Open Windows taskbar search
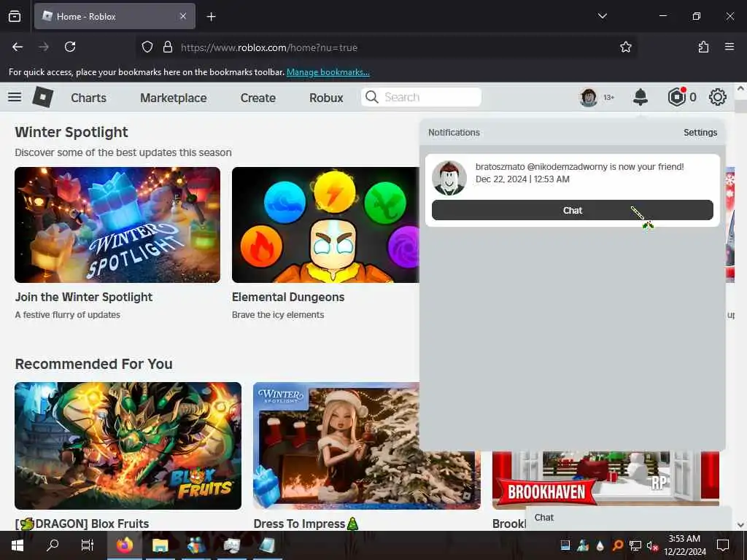The height and width of the screenshot is (560, 747). tap(53, 545)
